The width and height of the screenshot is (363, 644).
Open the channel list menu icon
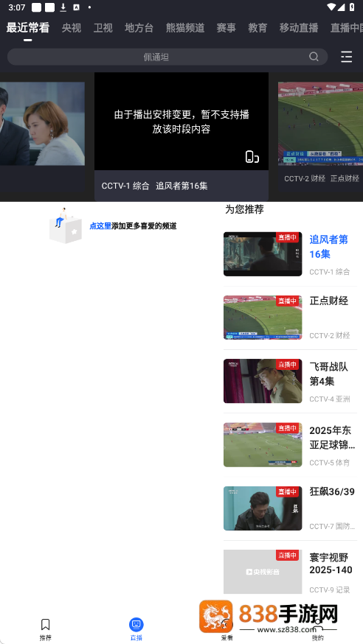347,57
